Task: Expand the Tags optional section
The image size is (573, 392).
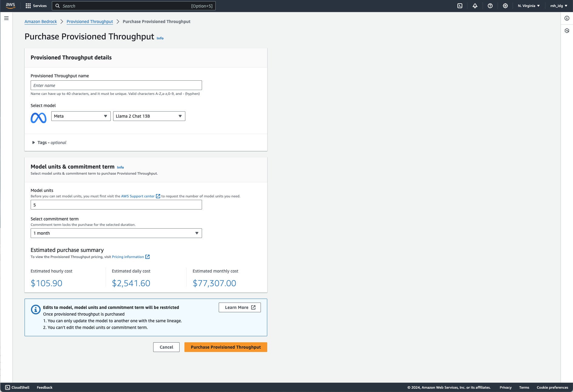Action: click(x=49, y=142)
